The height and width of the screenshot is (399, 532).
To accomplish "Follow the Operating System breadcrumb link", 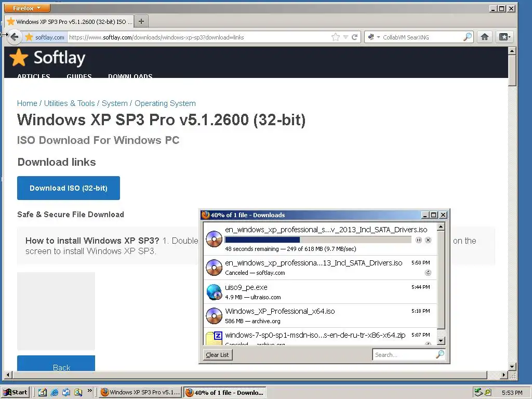I will 165,103.
